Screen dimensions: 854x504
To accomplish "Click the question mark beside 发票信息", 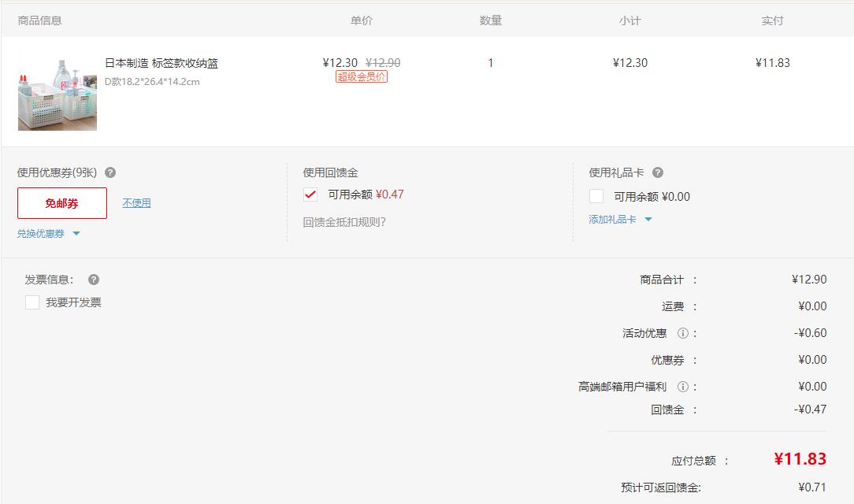I will point(93,280).
